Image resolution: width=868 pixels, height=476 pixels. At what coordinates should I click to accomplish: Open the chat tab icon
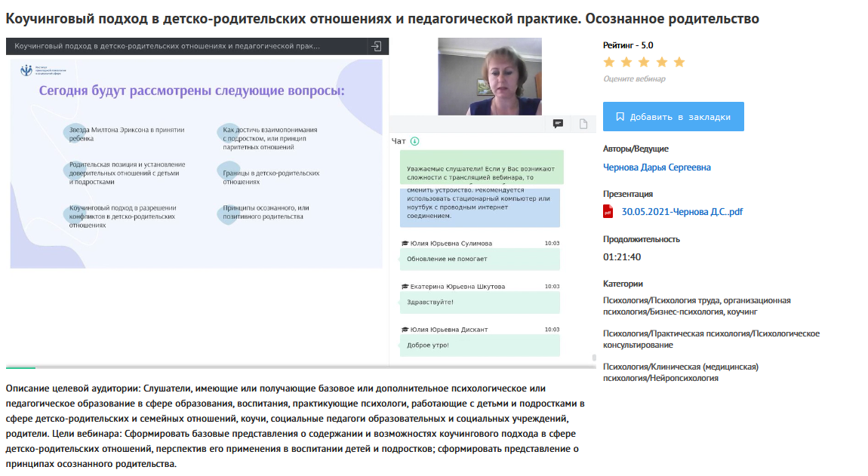pos(559,124)
